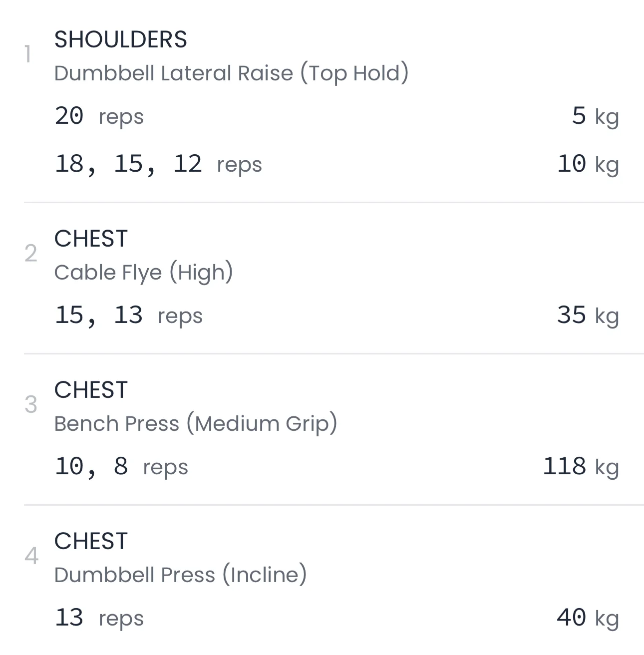
Task: Tap the 10 kg weight value
Action: click(588, 164)
